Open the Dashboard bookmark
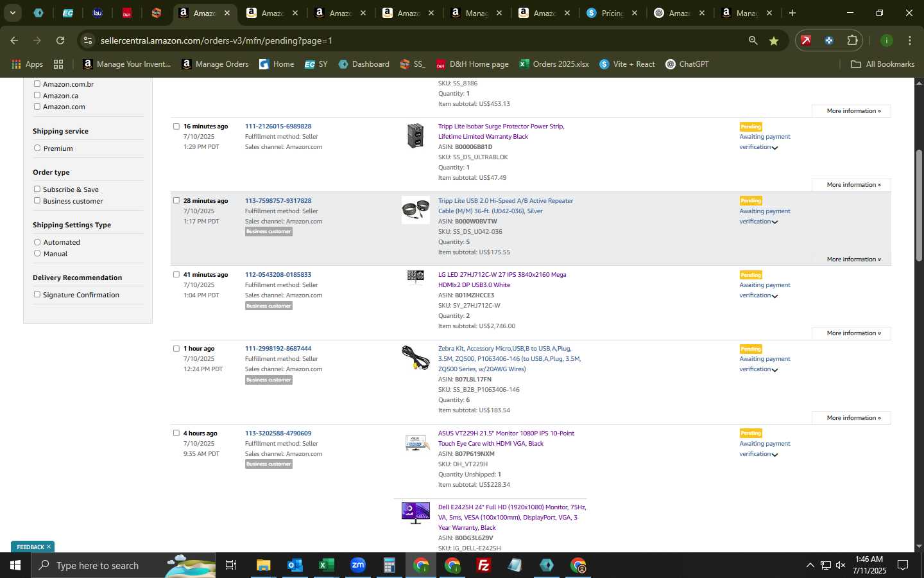Viewport: 924px width, 578px height. point(364,64)
